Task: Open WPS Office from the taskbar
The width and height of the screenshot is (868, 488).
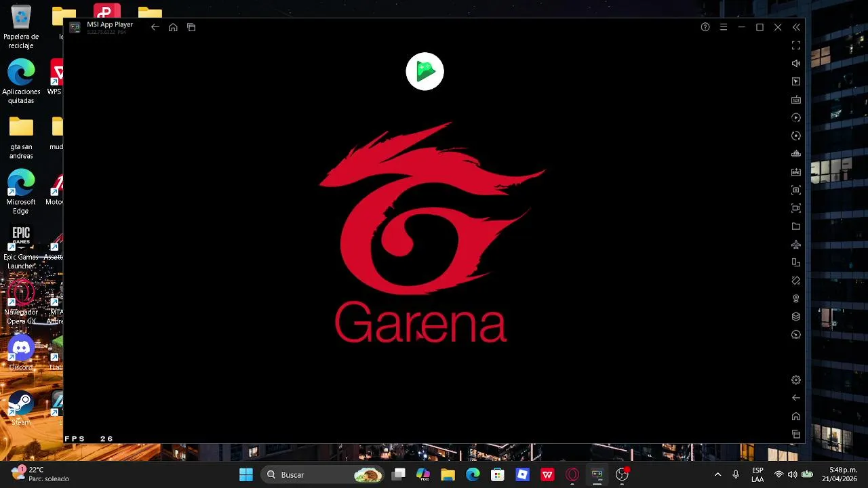Action: [x=547, y=474]
